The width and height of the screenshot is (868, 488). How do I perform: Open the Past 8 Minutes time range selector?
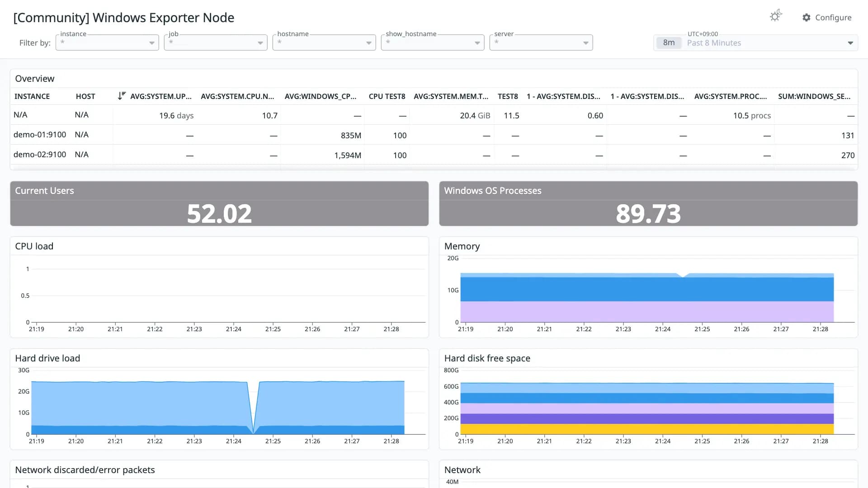[x=755, y=43]
